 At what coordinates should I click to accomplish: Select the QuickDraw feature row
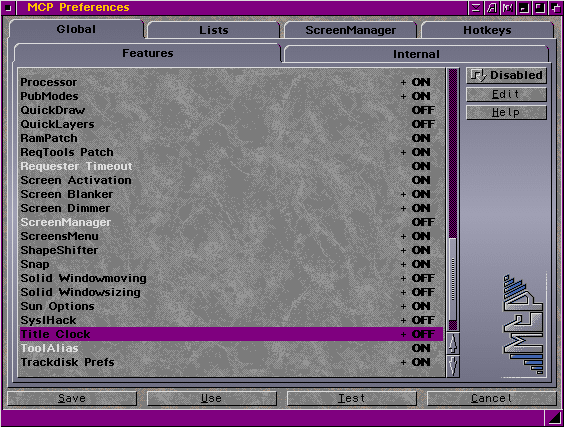(x=231, y=110)
